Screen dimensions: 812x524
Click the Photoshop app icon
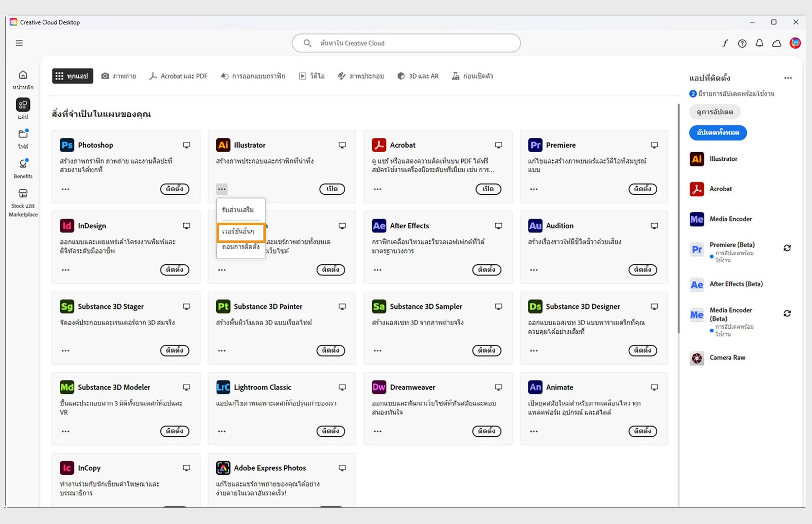tap(67, 145)
